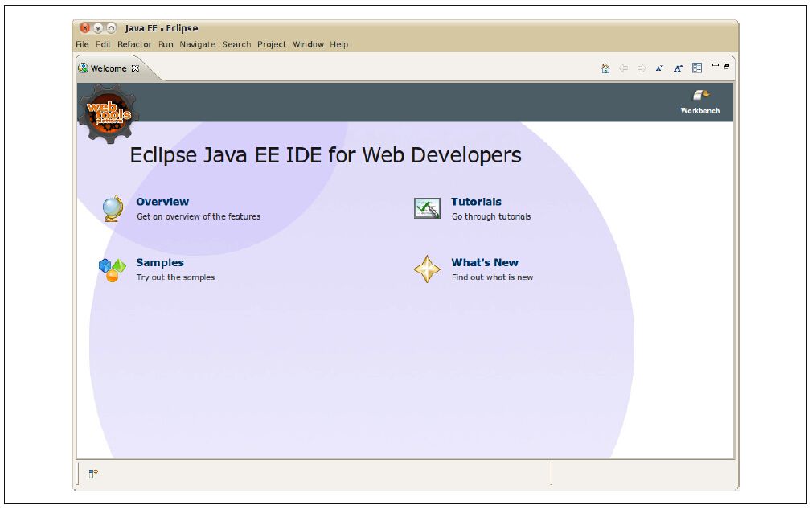Click the Overview globe icon

[113, 208]
